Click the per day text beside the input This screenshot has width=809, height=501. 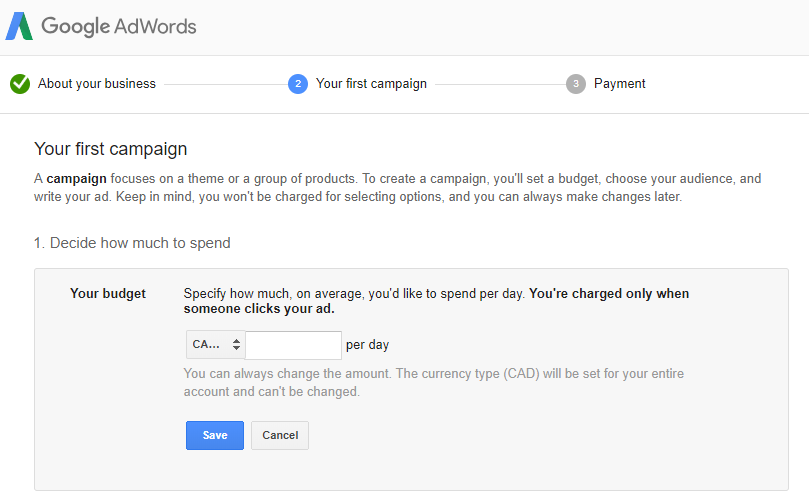click(367, 345)
